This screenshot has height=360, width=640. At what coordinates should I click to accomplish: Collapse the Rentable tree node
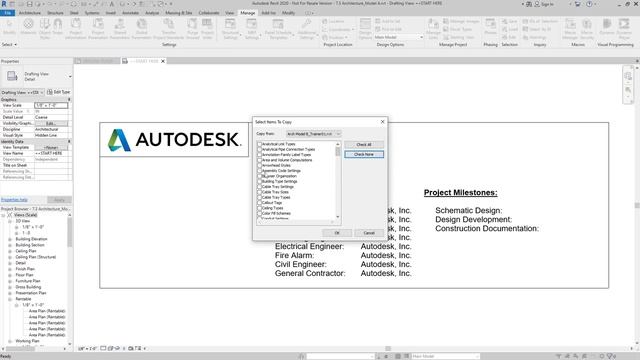[10, 299]
